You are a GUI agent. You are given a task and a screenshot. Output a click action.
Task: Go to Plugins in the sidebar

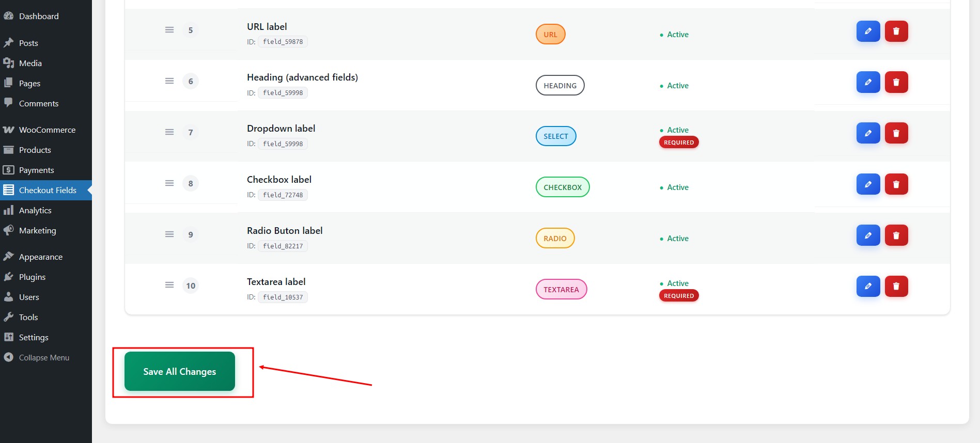coord(46,277)
